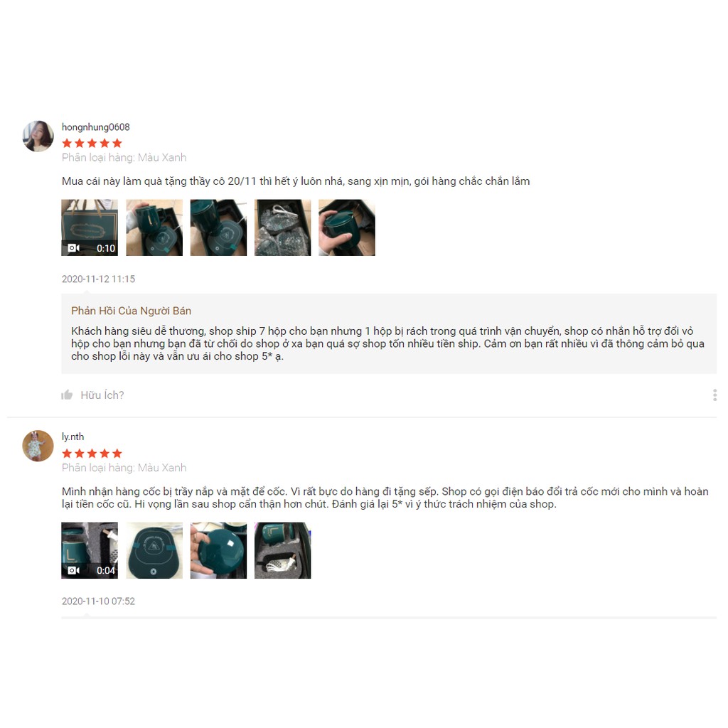Click ly.nth's five-star rating

click(x=92, y=453)
